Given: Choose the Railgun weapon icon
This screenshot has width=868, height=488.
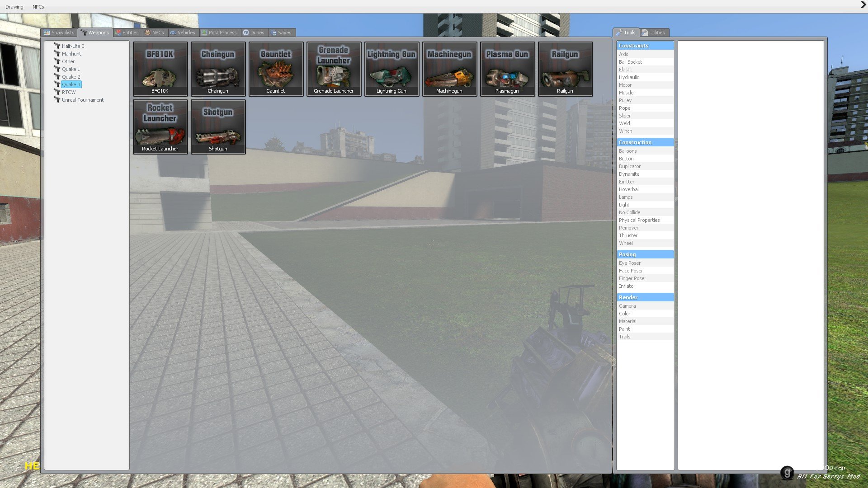Looking at the screenshot, I should pos(565,69).
